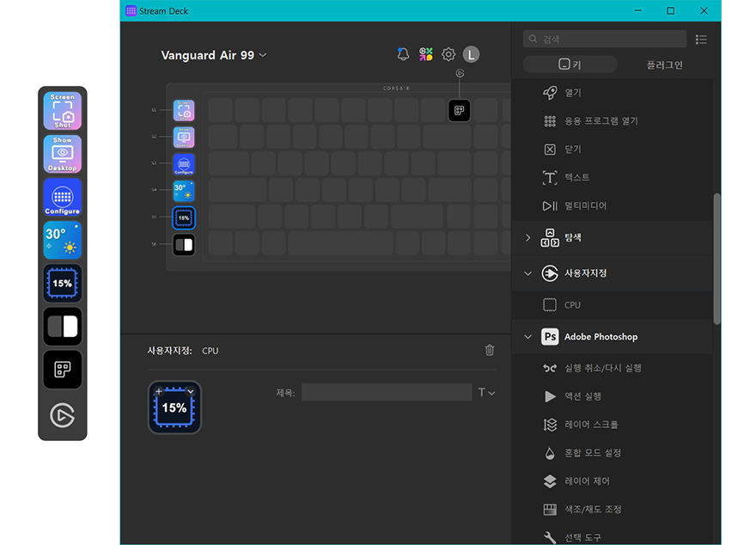Switch to the 키 tab
Screen dimensions: 756x545
570,64
